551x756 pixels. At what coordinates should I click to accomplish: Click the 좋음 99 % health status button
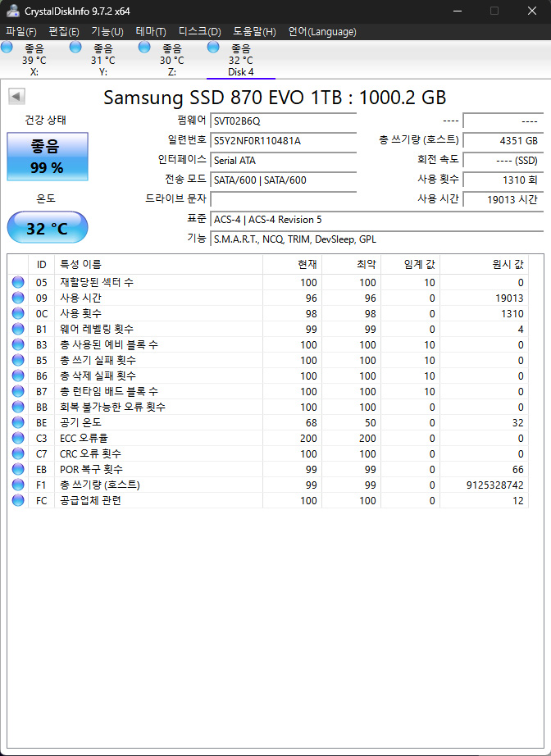tap(48, 157)
